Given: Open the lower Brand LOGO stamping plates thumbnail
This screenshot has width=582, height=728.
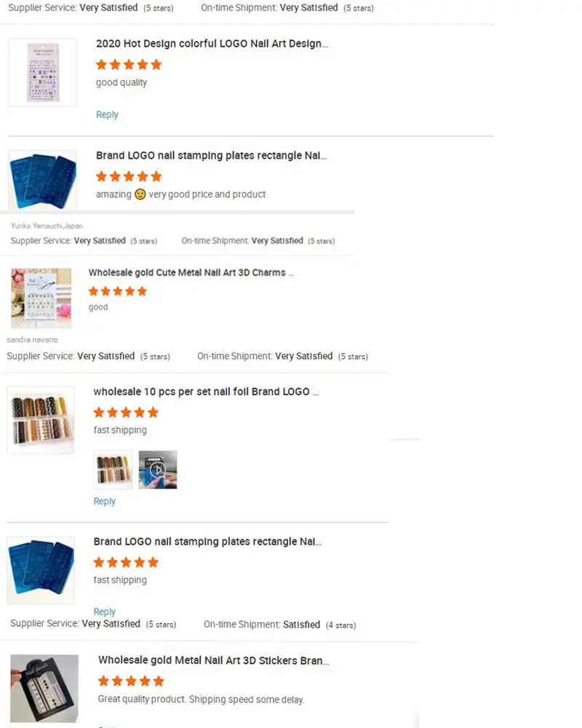Looking at the screenshot, I should pyautogui.click(x=41, y=570).
